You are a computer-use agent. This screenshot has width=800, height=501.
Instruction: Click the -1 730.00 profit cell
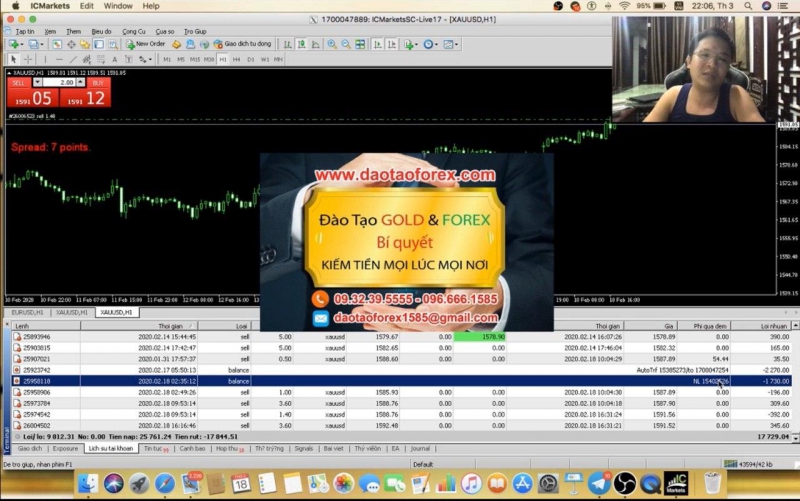(760, 381)
